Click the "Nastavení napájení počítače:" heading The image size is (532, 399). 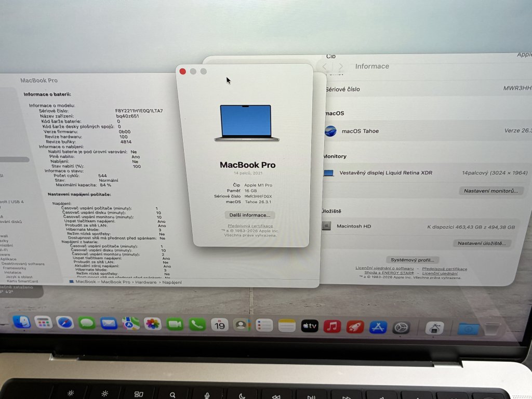tap(79, 194)
